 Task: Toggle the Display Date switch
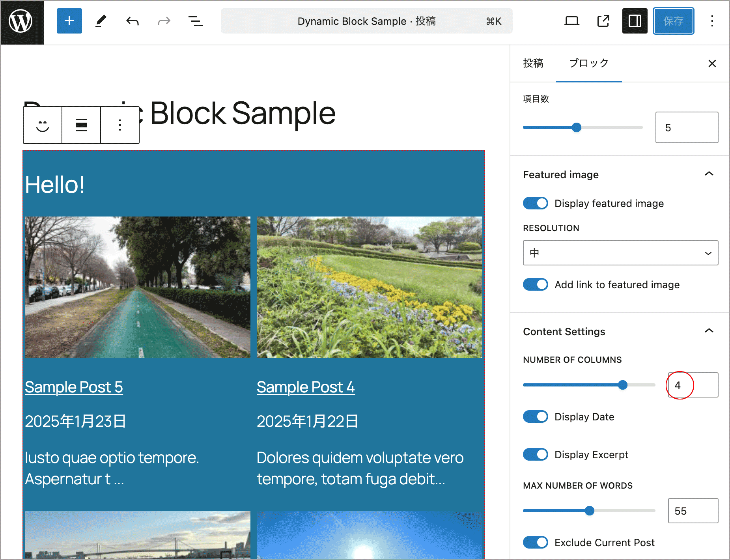[536, 417]
